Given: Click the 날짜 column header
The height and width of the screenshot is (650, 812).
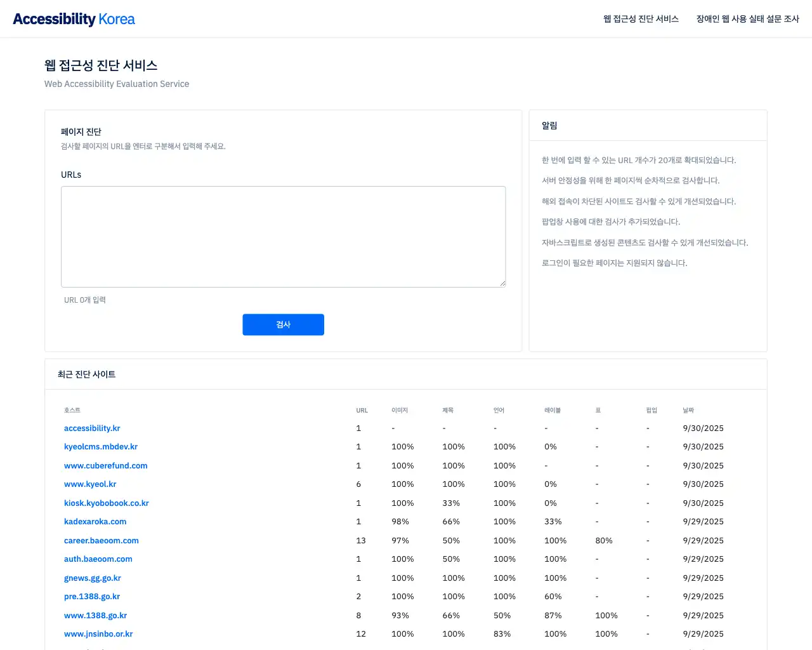Looking at the screenshot, I should click(688, 409).
